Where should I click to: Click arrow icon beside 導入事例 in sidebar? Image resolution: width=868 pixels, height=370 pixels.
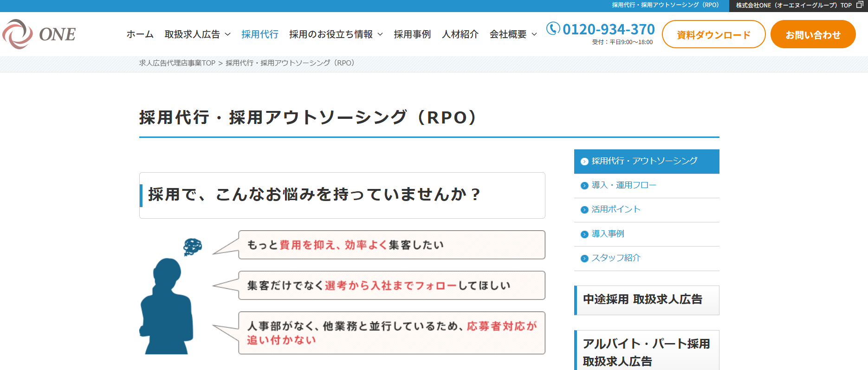click(584, 234)
